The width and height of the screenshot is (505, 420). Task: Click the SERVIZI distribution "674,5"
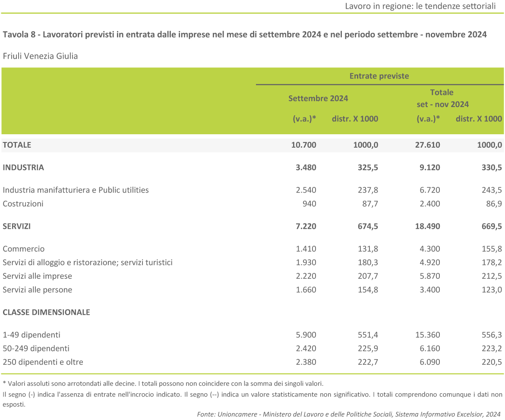(368, 226)
